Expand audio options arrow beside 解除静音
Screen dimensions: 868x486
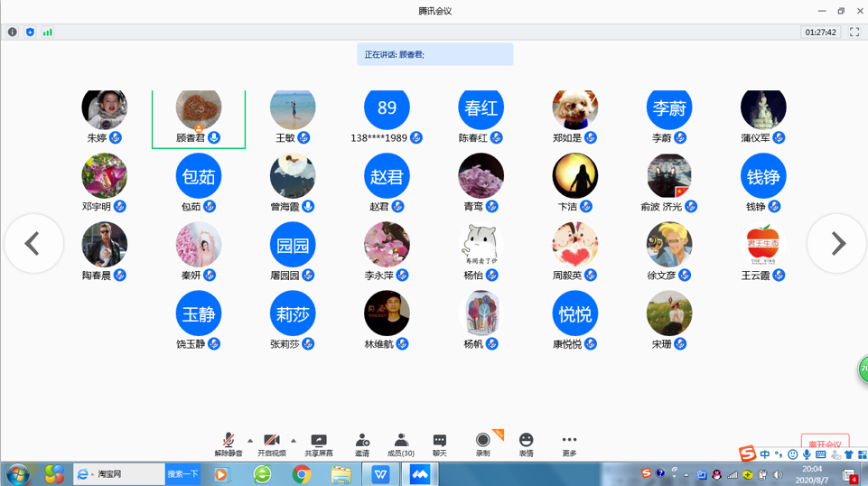click(x=250, y=441)
